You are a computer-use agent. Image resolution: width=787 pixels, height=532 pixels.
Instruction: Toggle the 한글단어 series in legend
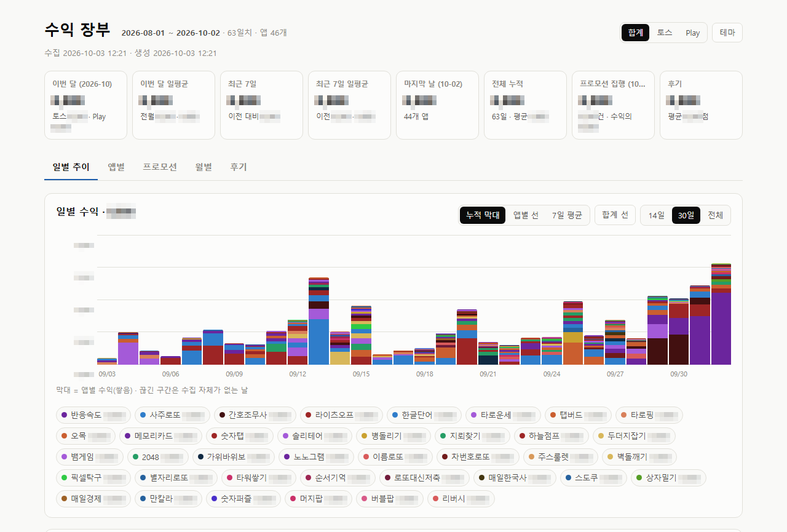[x=424, y=415]
